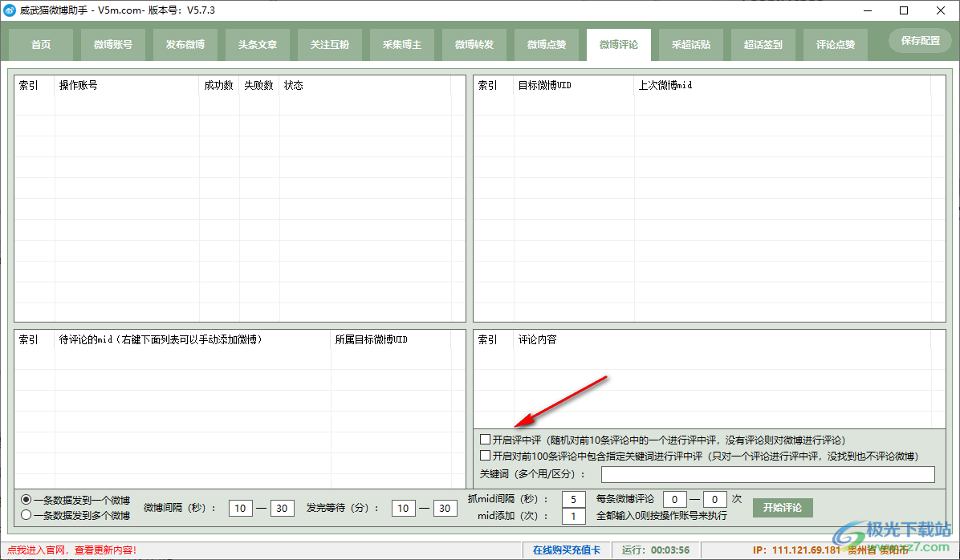Click 发完等待 minimum minutes field
The image size is (960, 560).
coord(404,508)
